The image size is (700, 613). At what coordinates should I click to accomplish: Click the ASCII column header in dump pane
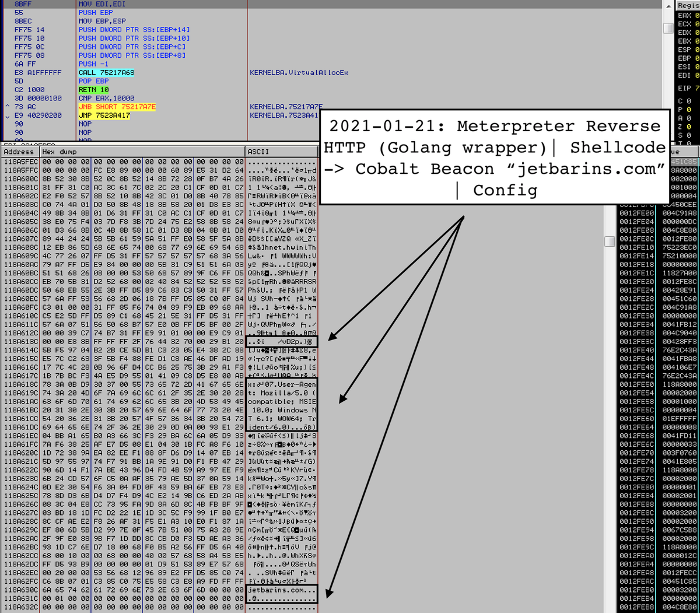(281, 152)
